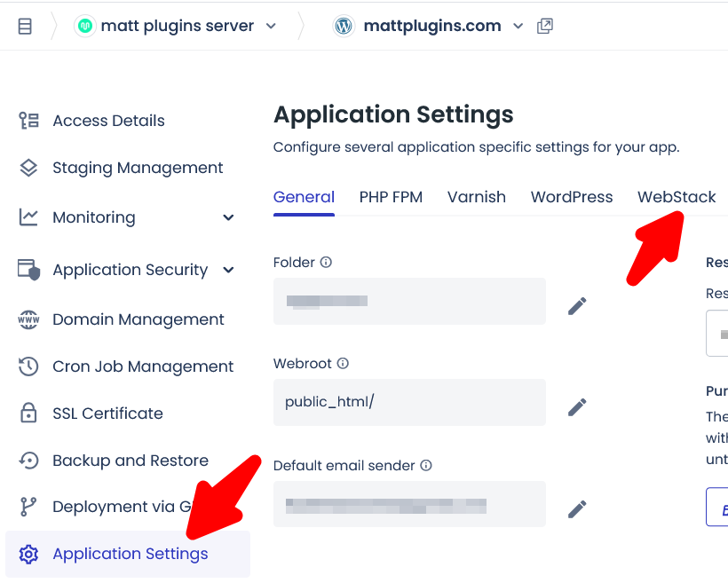Open SSL Certificate page
Image resolution: width=728 pixels, height=583 pixels.
tap(107, 414)
